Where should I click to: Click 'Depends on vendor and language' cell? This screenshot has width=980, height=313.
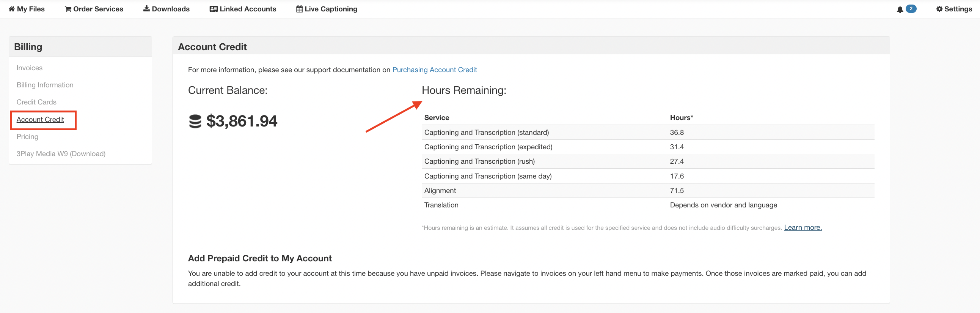pos(724,205)
